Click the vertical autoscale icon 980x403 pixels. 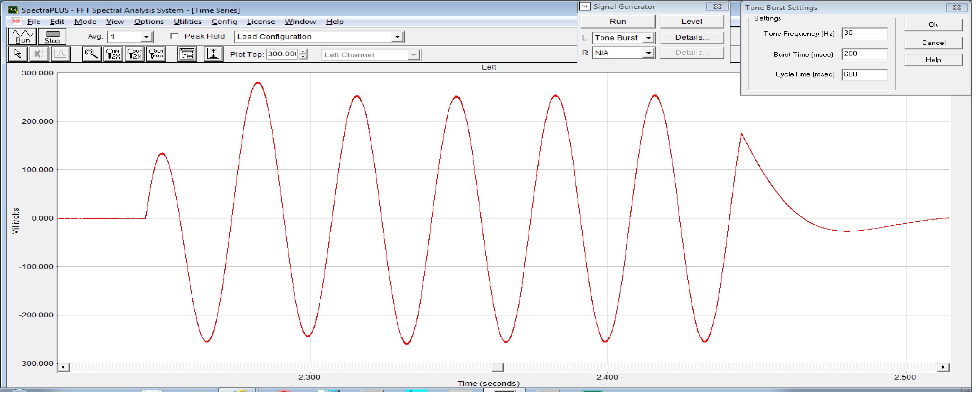tap(213, 54)
